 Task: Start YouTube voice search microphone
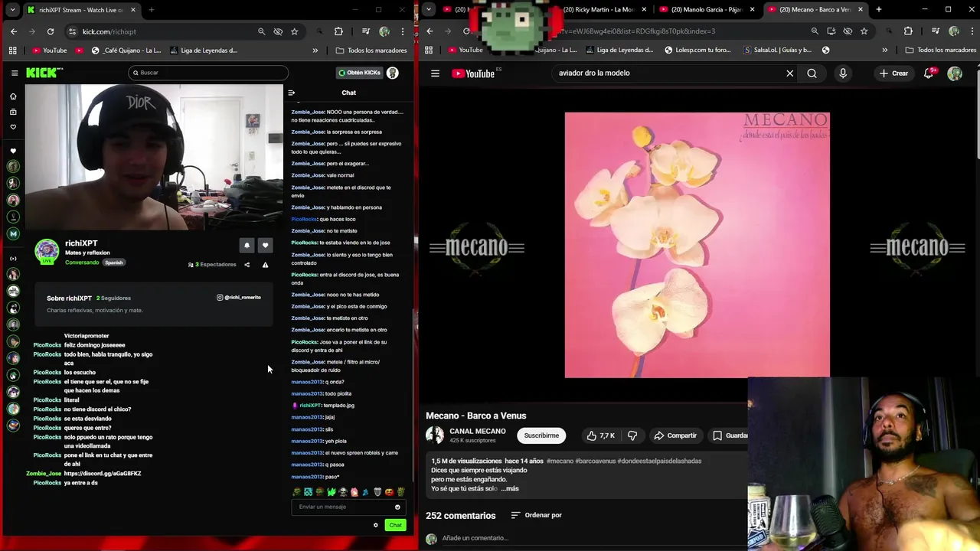point(843,73)
